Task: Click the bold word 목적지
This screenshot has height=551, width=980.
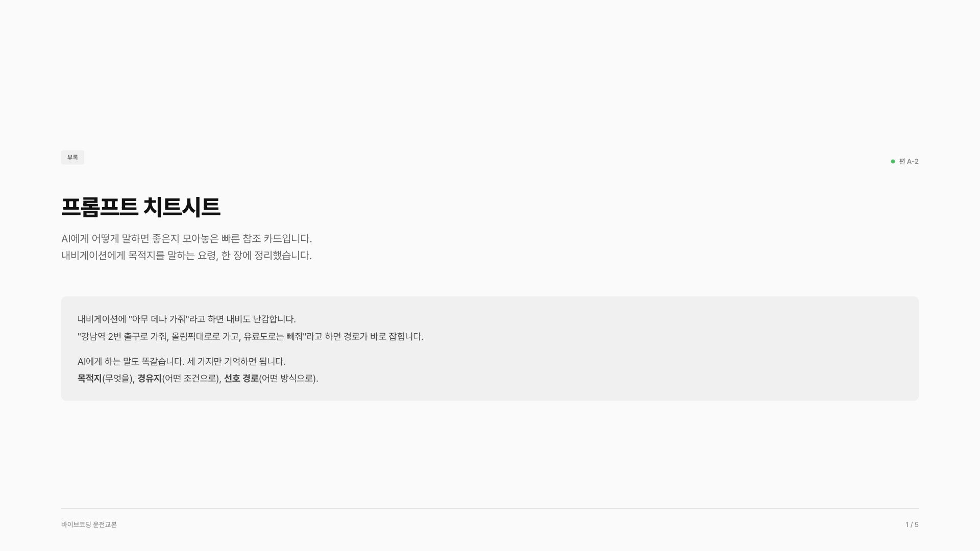Action: point(90,379)
